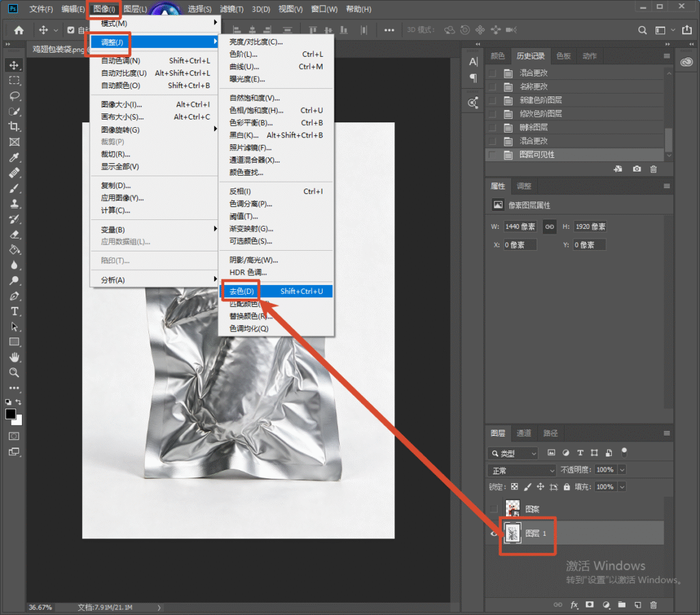The width and height of the screenshot is (700, 615).
Task: Switch to the 通道 tab
Action: [x=524, y=433]
